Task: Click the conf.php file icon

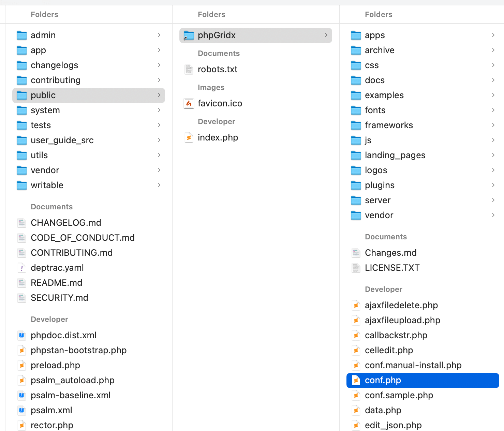Action: (x=356, y=380)
